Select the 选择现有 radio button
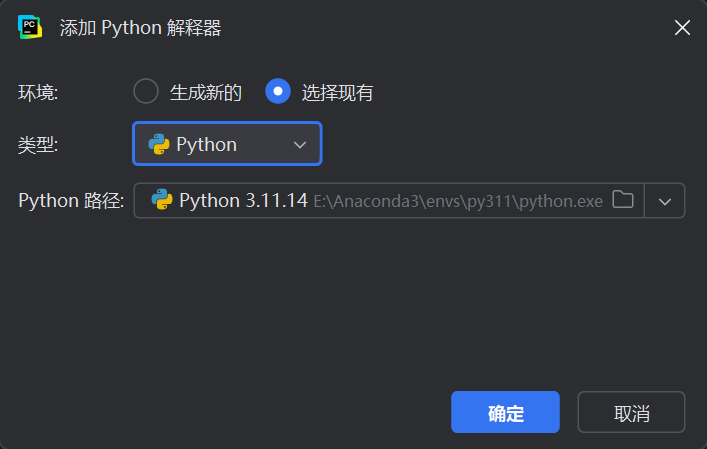 [278, 92]
